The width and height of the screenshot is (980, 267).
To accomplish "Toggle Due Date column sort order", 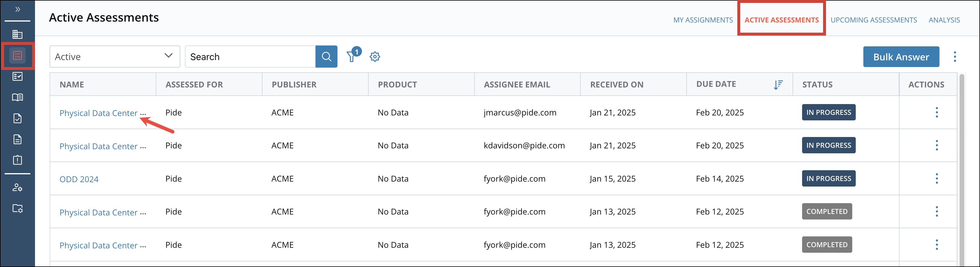I will 778,85.
